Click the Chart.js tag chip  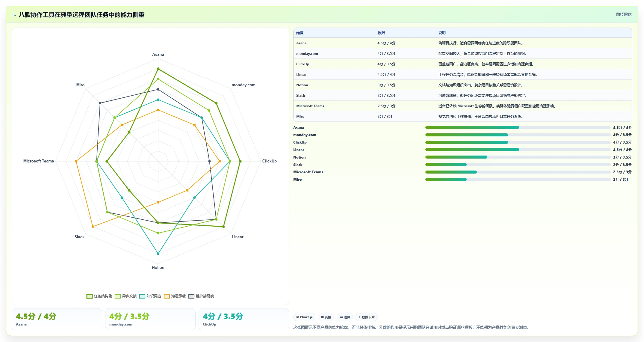304,317
